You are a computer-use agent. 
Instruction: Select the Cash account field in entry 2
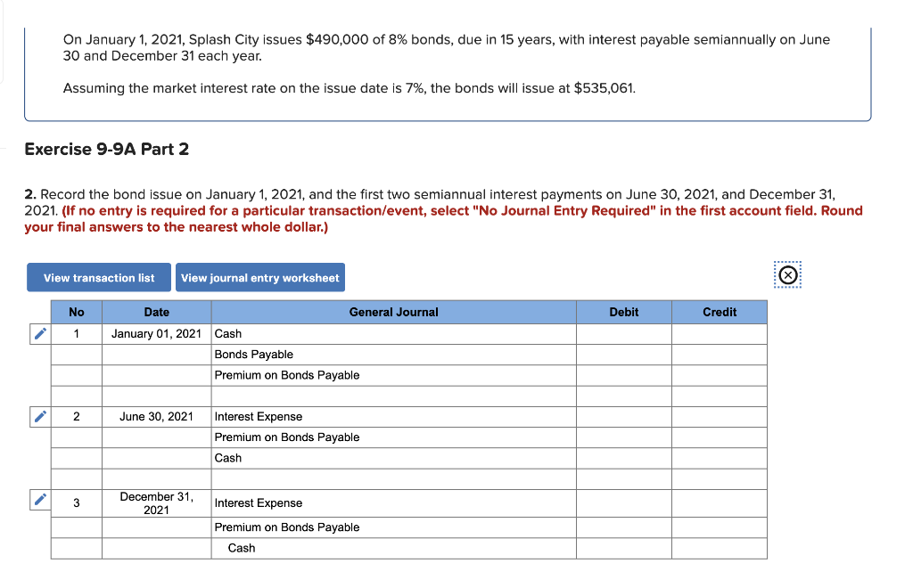point(392,457)
